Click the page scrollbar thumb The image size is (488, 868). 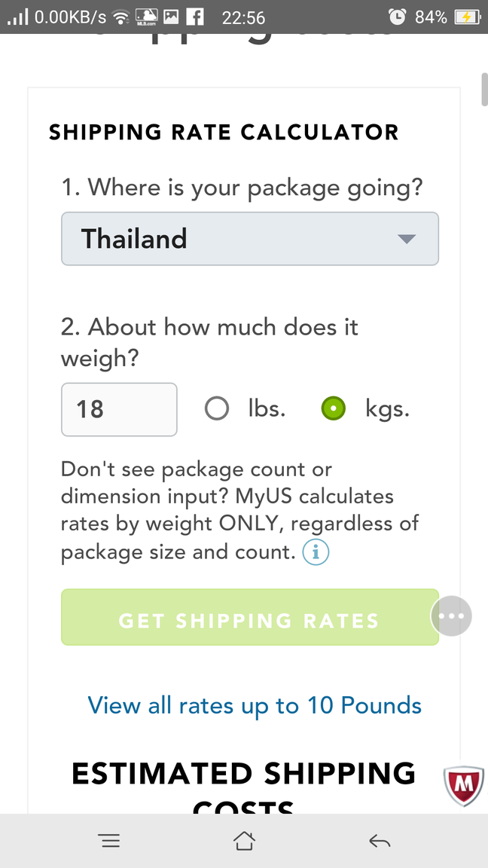point(484,89)
